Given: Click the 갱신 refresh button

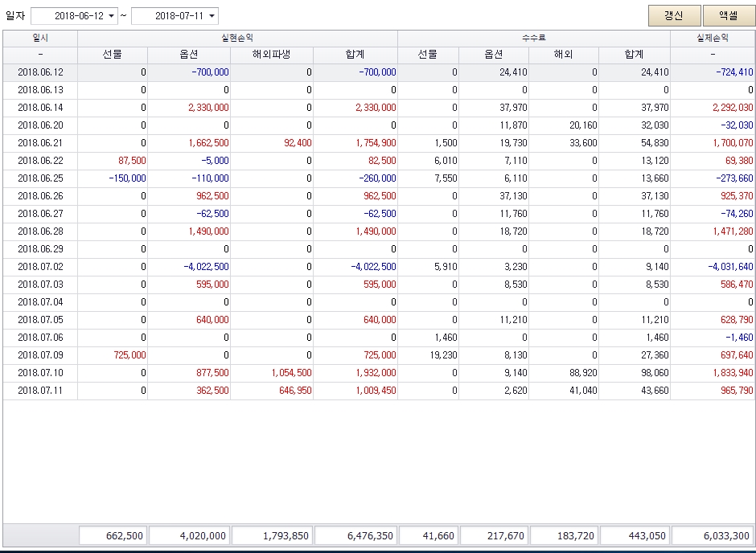Looking at the screenshot, I should point(673,16).
